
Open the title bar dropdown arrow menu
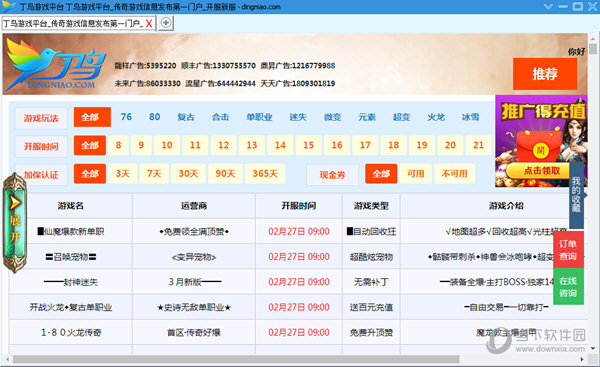[x=548, y=7]
